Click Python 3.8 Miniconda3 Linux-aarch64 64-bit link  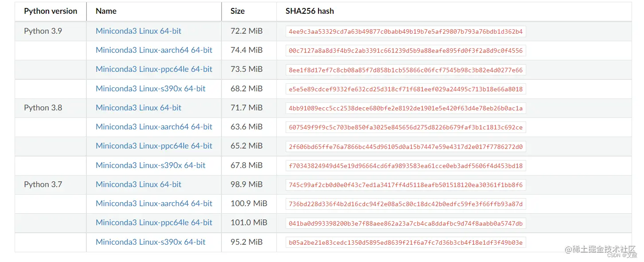[154, 127]
